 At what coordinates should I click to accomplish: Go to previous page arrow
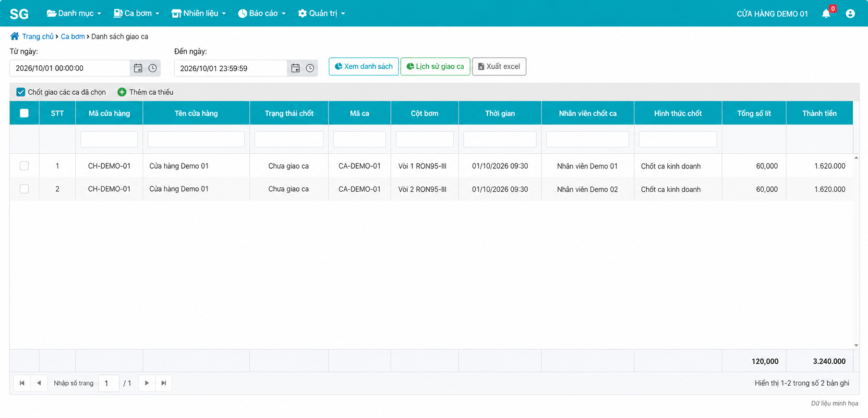pos(39,383)
